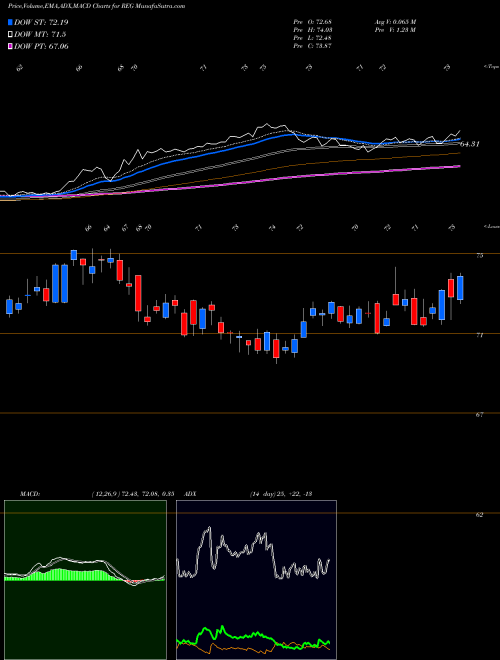Click the 75 price axis label
Image resolution: width=500 pixels, height=660 pixels.
(479, 255)
